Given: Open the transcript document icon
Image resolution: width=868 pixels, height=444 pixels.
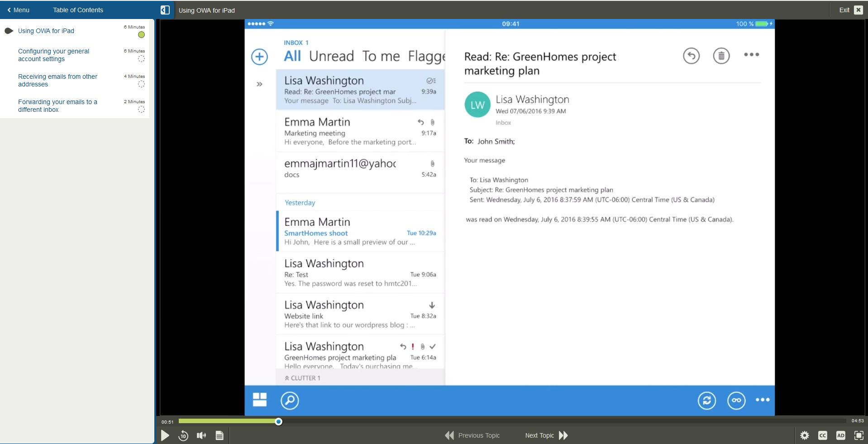Looking at the screenshot, I should click(220, 435).
